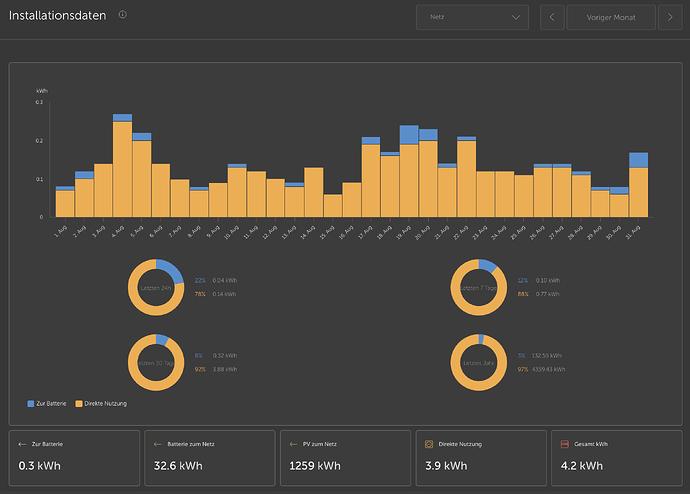Click the 4.2 kWh value
Image resolution: width=690 pixels, height=494 pixels.
pyautogui.click(x=581, y=466)
